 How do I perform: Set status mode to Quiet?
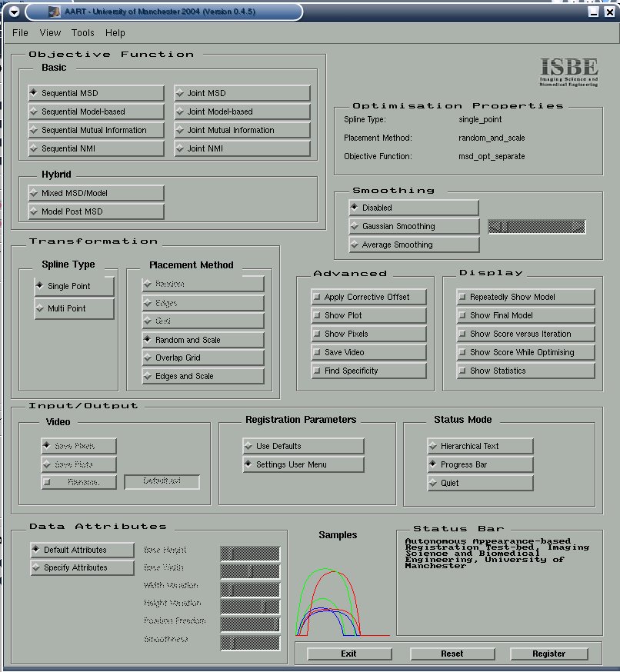click(x=481, y=483)
